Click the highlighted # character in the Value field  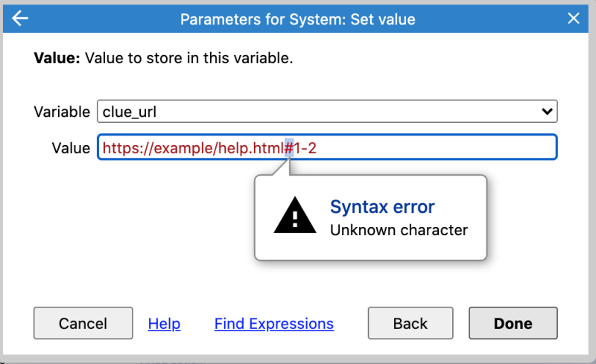click(x=289, y=148)
